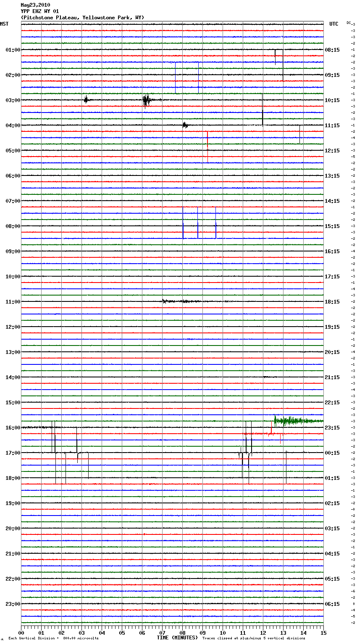Click the 02:15 UTC time label
The height and width of the screenshot is (644, 357).
click(332, 503)
